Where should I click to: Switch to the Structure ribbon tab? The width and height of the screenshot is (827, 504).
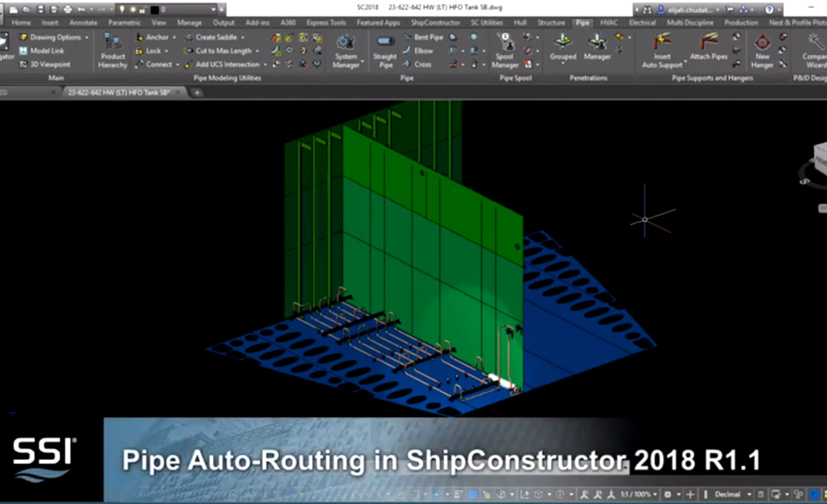click(551, 23)
